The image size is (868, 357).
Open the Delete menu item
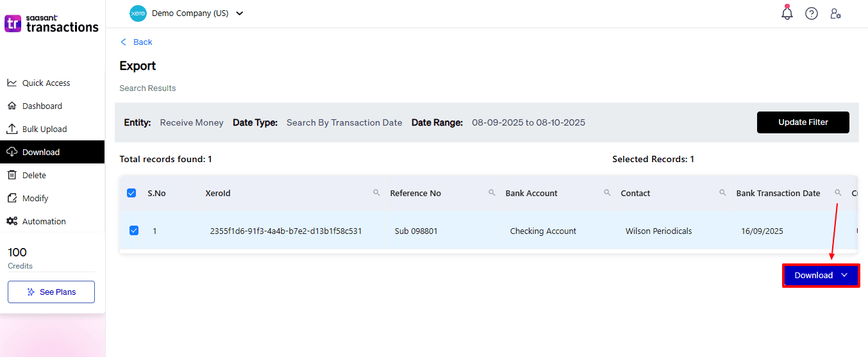[52, 175]
